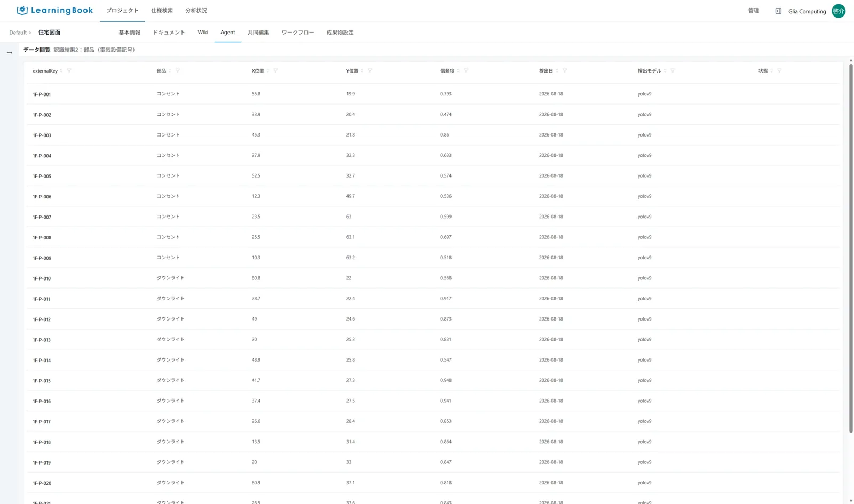854x504 pixels.
Task: Select row 1F-P-010
Action: click(x=432, y=278)
